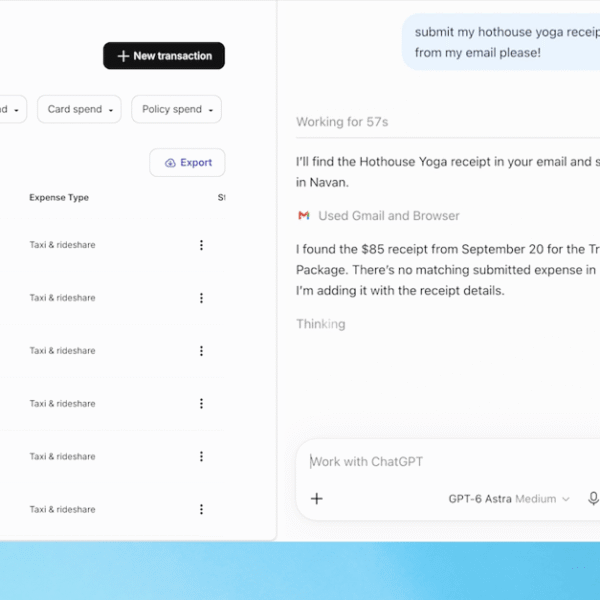The image size is (600, 600).
Task: Click the plus icon inside New transaction
Action: [123, 56]
